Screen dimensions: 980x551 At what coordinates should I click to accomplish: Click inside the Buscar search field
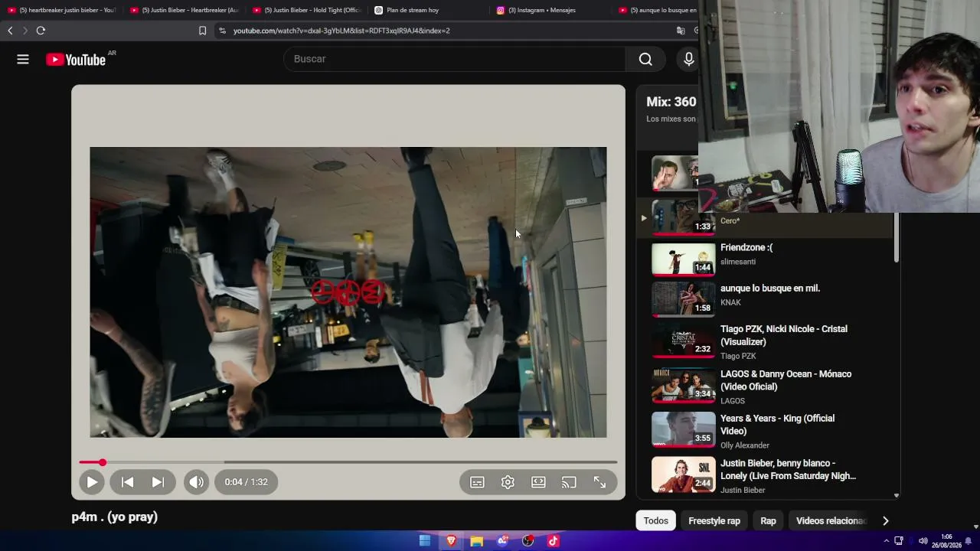click(x=455, y=59)
